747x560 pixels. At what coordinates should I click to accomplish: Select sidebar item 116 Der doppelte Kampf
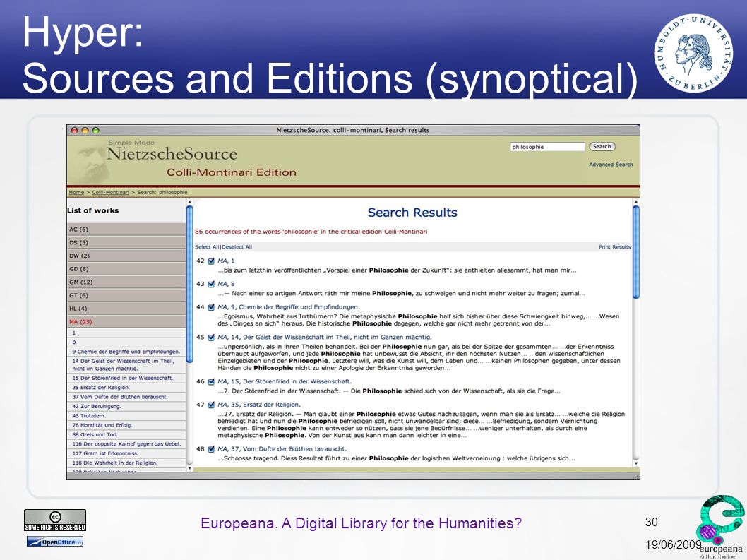(x=126, y=444)
